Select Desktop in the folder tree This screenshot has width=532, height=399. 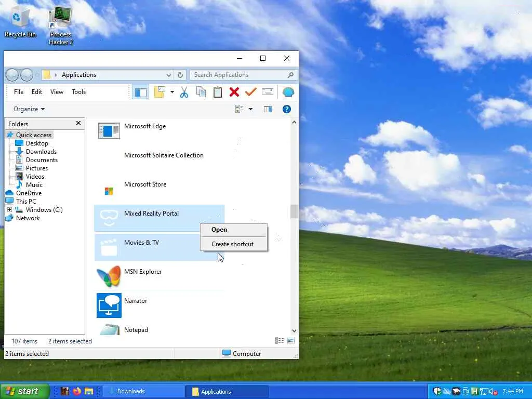(x=37, y=143)
